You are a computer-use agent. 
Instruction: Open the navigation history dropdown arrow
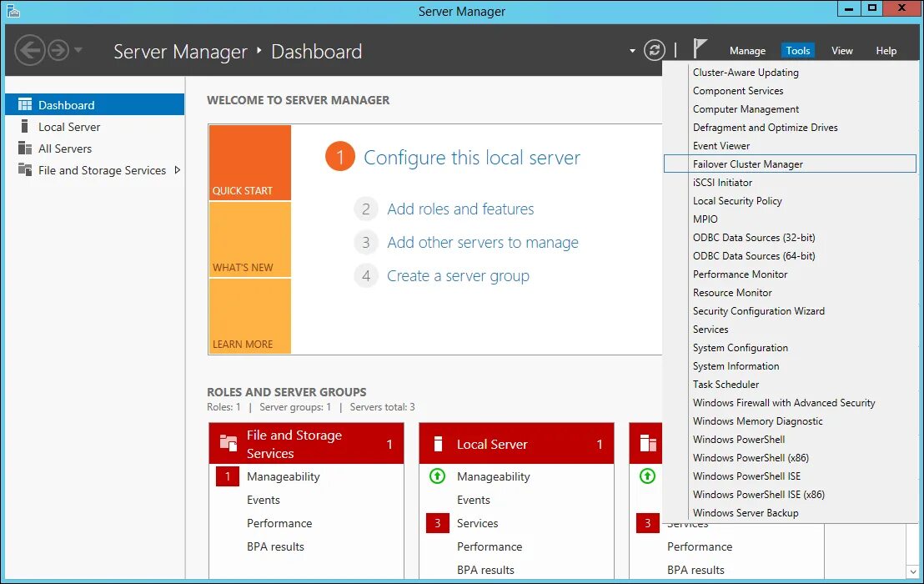pos(78,50)
